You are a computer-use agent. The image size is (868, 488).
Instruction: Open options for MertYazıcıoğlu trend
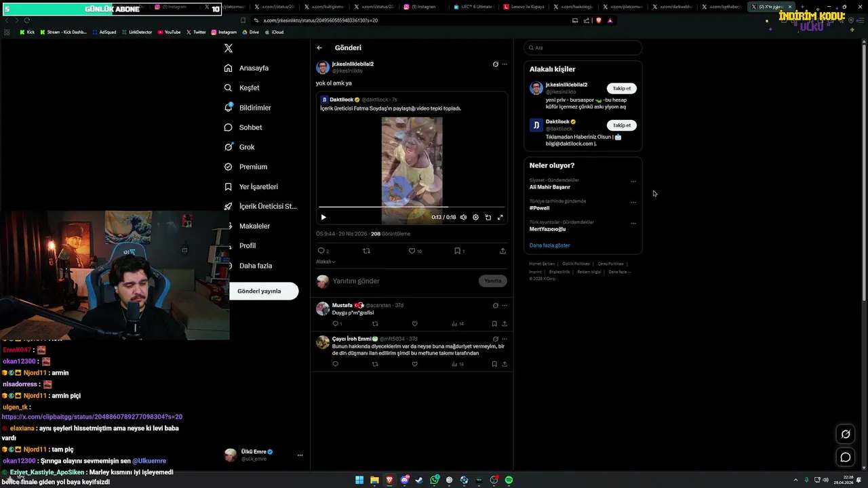[x=633, y=223]
